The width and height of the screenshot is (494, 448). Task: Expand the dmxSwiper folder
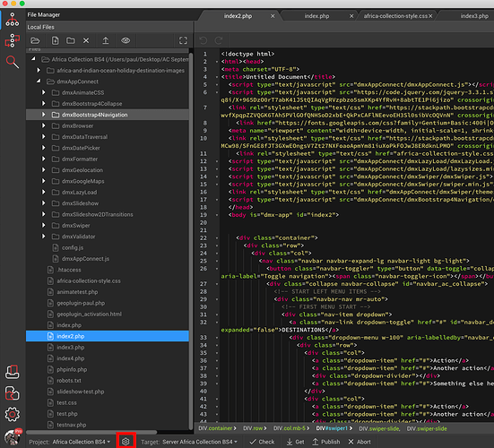(x=43, y=225)
